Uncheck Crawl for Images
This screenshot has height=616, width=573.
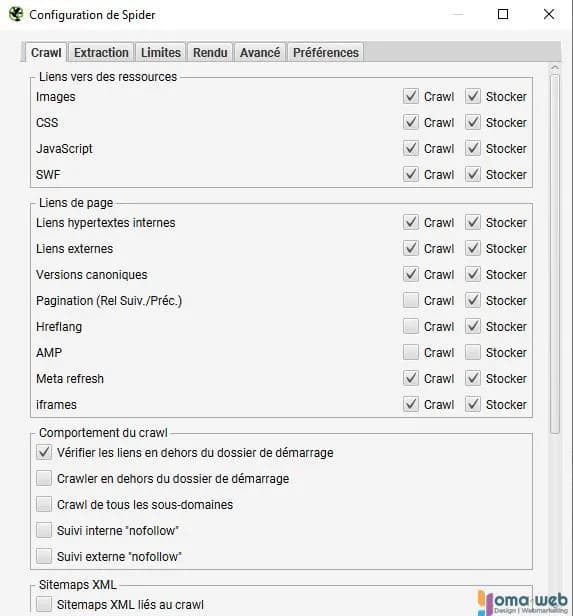tap(411, 96)
